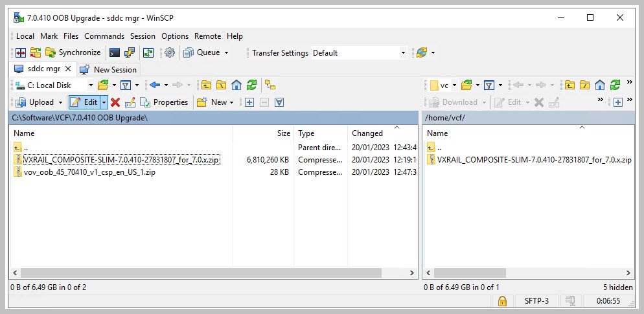Click the highlighted local Edit button

pyautogui.click(x=84, y=102)
